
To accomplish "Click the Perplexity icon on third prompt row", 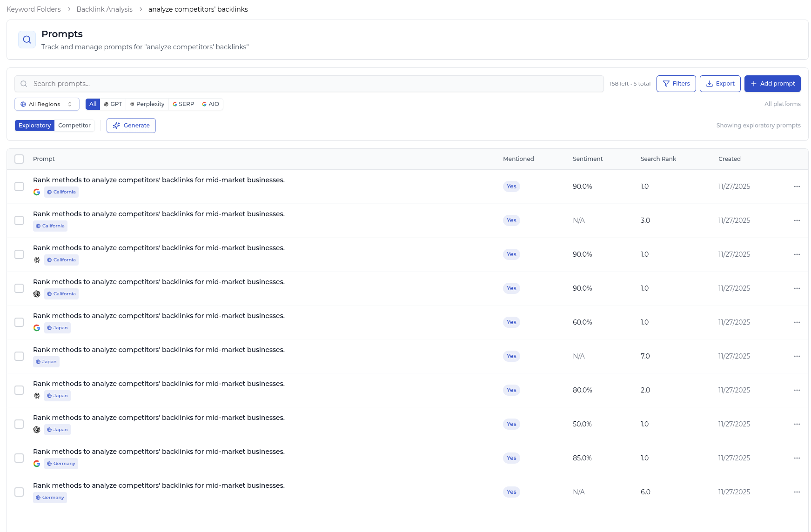I will [37, 260].
